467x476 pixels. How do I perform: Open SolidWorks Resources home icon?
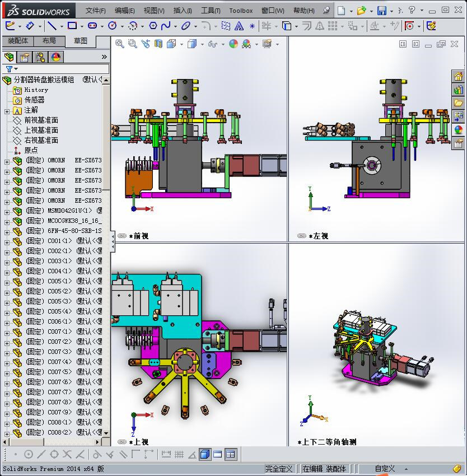click(458, 76)
